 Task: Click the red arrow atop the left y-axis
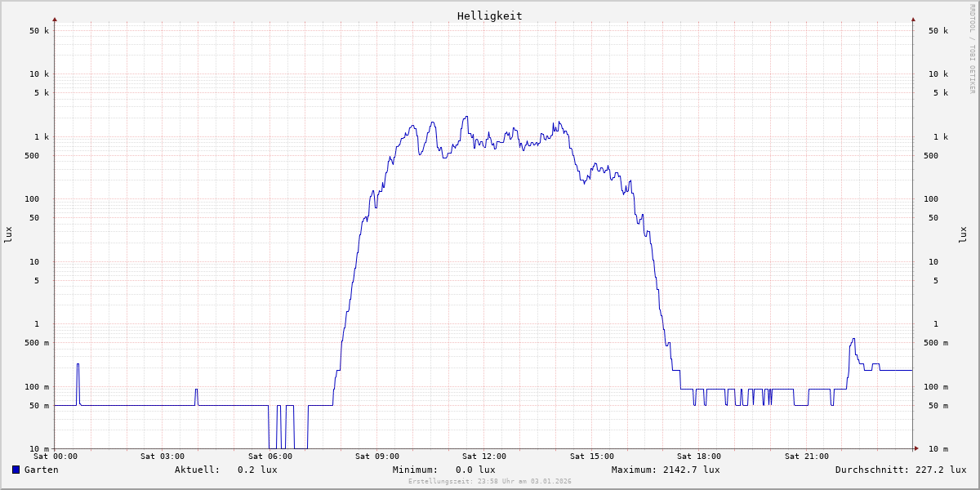click(x=55, y=19)
